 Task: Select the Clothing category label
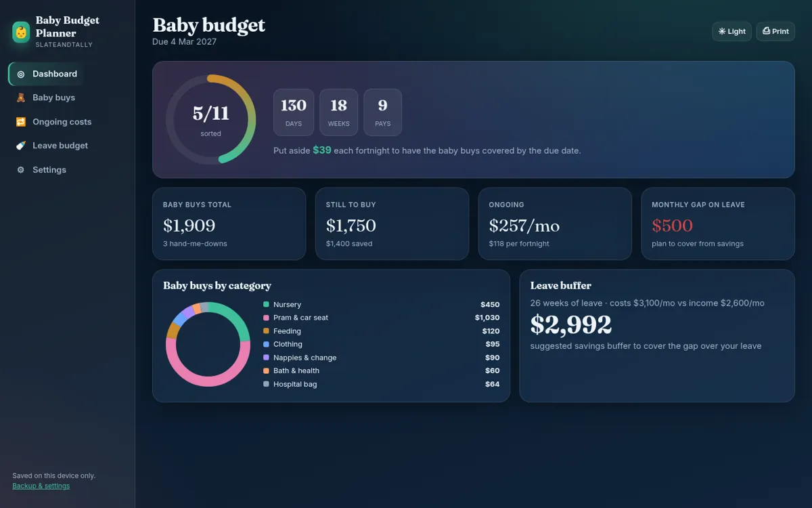[x=288, y=344]
